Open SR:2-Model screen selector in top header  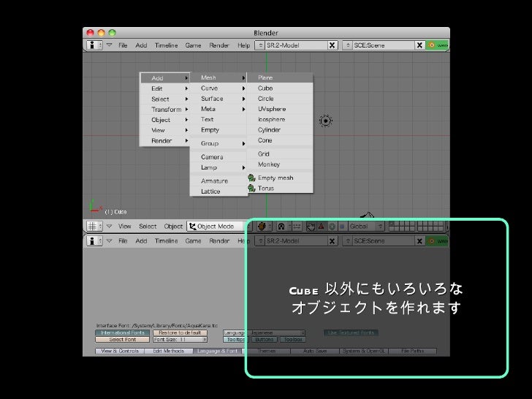tap(260, 45)
